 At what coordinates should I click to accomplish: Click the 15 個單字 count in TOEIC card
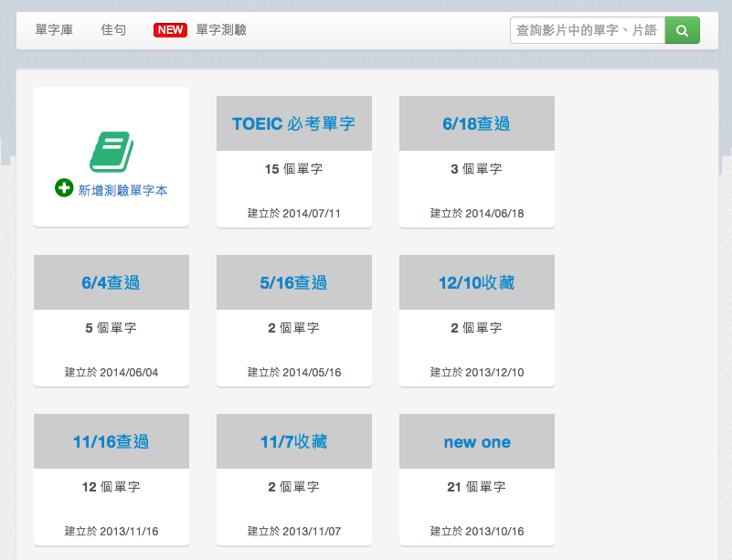coord(293,169)
